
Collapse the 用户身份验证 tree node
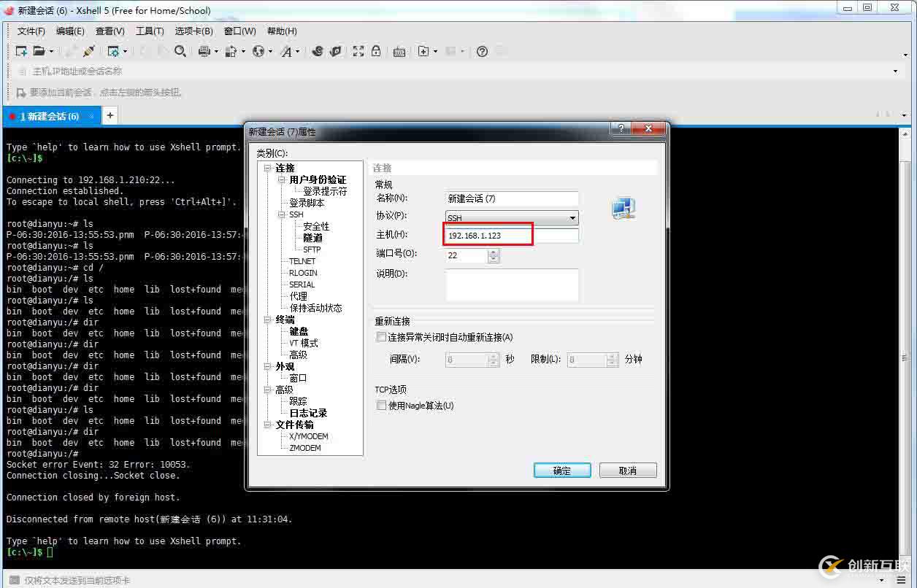pyautogui.click(x=282, y=179)
